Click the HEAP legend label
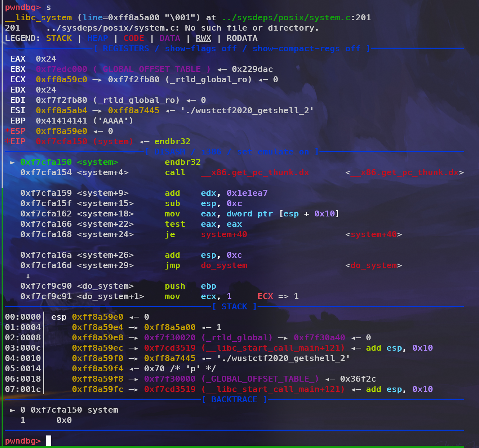479x448 pixels. pos(98,38)
